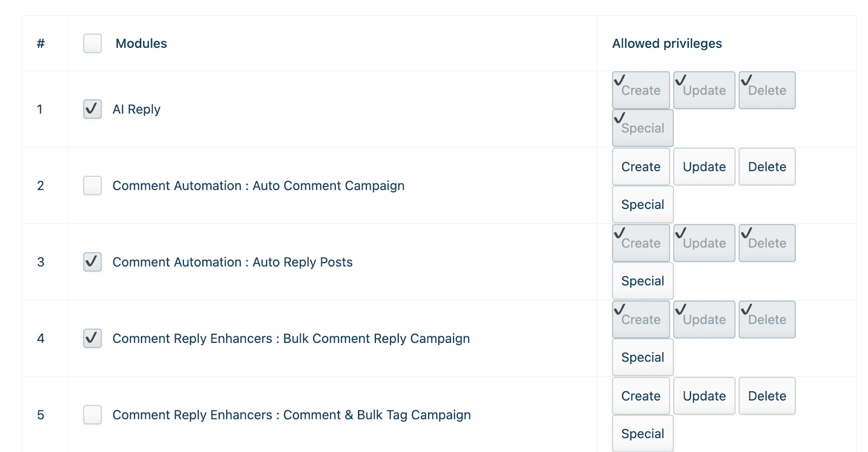
Task: Toggle Create privilege for AI Reply
Action: coord(641,90)
